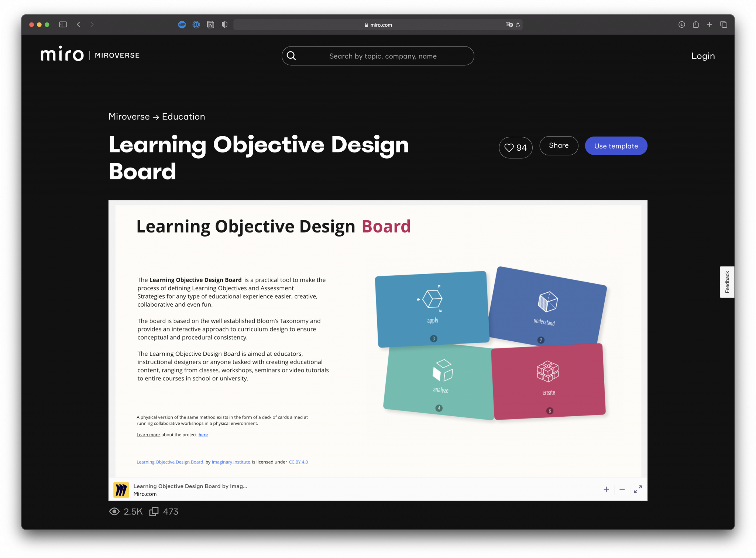This screenshot has width=756, height=558.
Task: Toggle the browser sidebar
Action: click(x=63, y=24)
